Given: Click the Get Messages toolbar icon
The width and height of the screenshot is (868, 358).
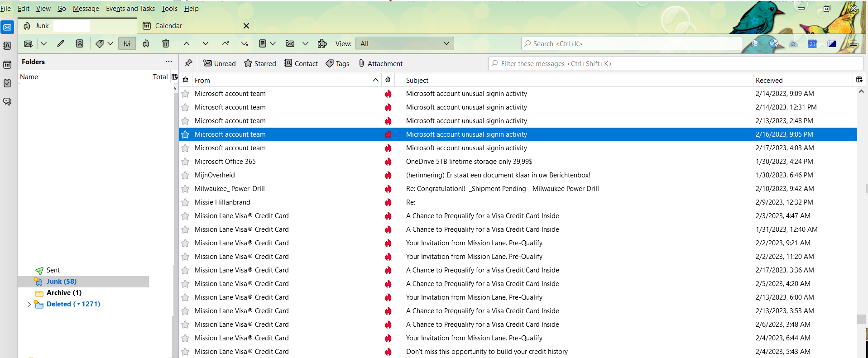Looking at the screenshot, I should [x=28, y=43].
